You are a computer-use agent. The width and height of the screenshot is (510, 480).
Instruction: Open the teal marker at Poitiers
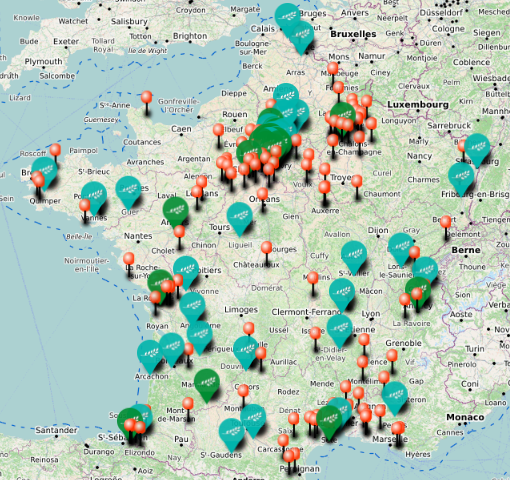pos(186,272)
